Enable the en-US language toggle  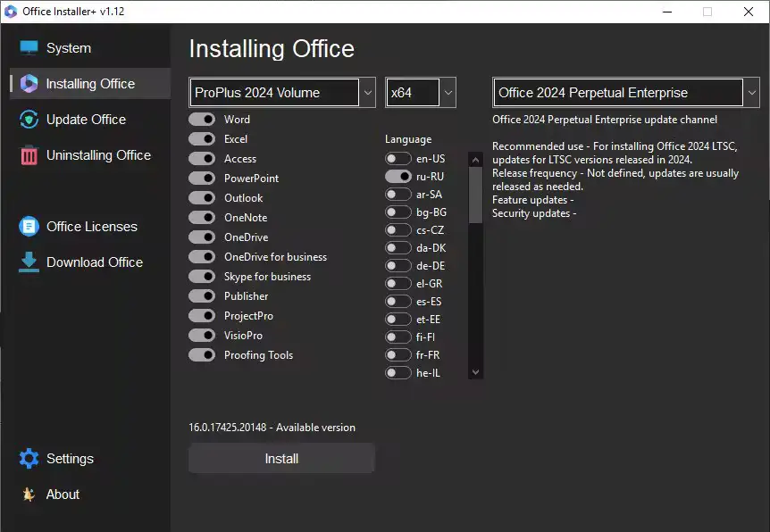pos(397,158)
